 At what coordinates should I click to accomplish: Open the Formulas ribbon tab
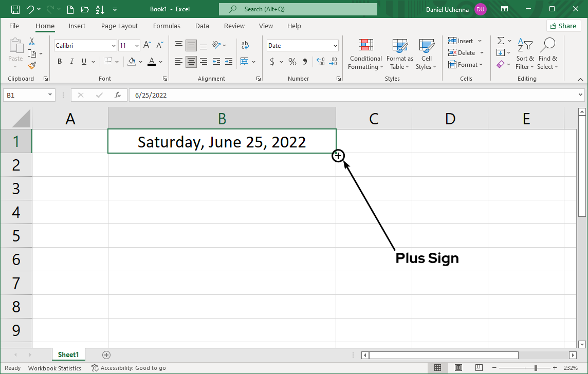(x=167, y=26)
